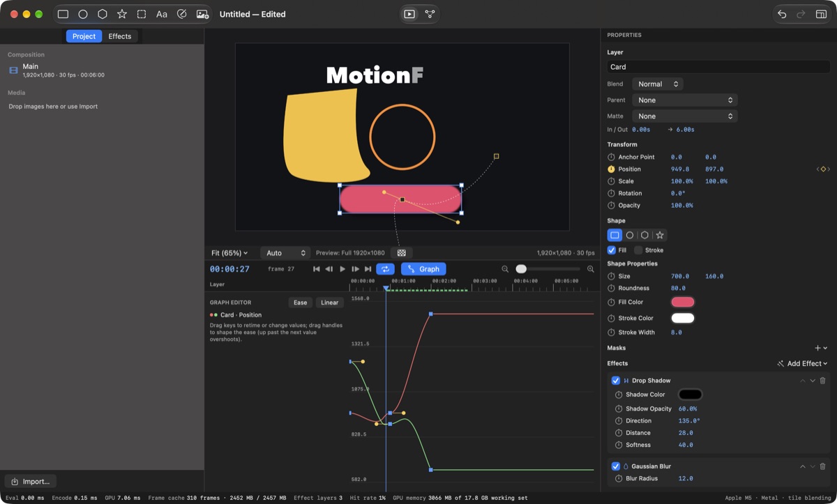Toggle Opacity animation stopwatch
Screen dimensions: 837x504
click(611, 206)
